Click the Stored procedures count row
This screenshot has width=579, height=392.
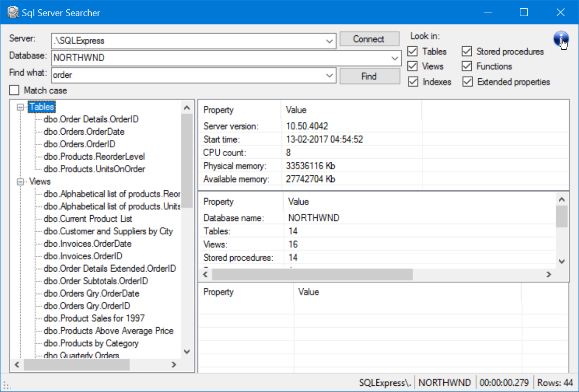[x=377, y=258]
